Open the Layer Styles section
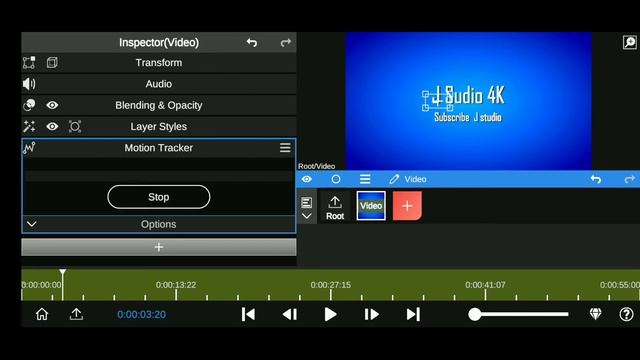640x360 pixels. tap(159, 127)
